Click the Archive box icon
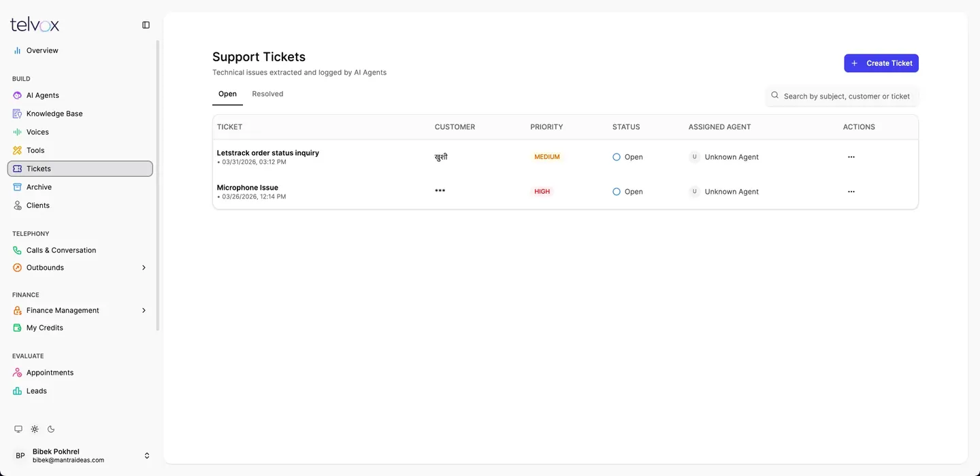Image resolution: width=980 pixels, height=476 pixels. click(x=18, y=187)
